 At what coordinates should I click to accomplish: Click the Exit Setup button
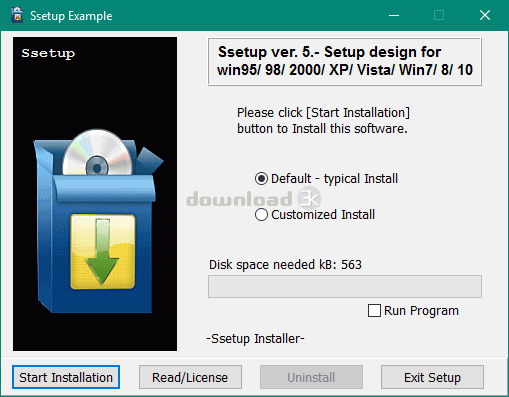tap(432, 377)
